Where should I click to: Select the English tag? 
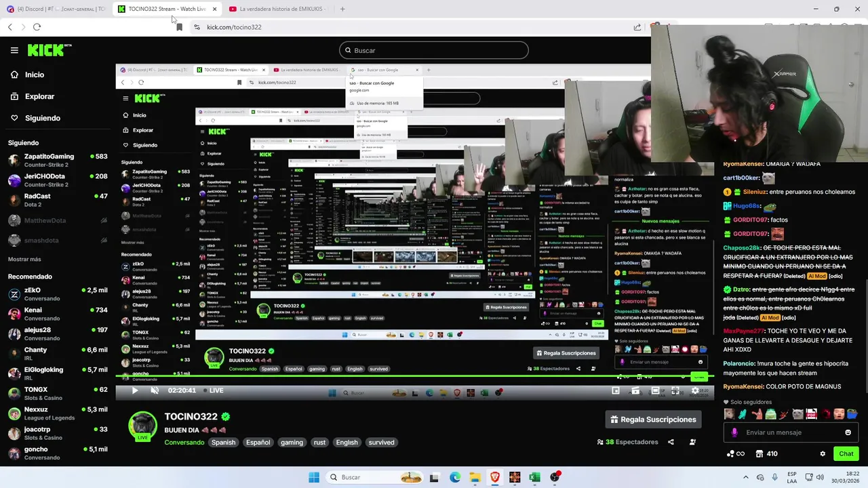tap(347, 443)
